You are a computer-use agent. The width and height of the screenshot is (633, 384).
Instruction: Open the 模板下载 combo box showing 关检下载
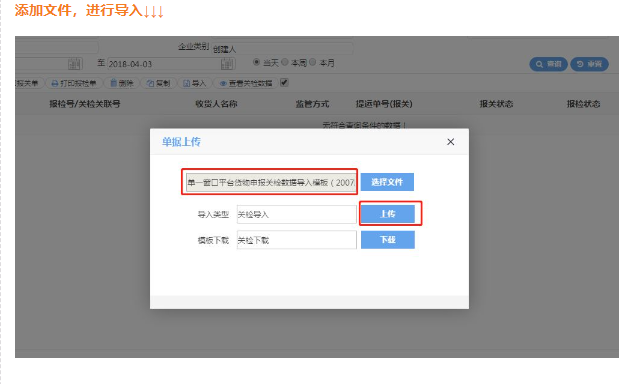pyautogui.click(x=297, y=240)
